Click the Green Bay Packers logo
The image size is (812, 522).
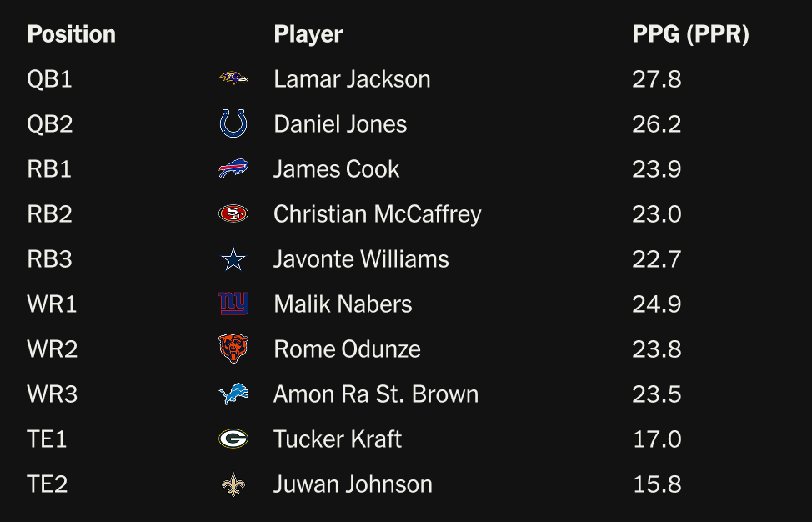233,439
